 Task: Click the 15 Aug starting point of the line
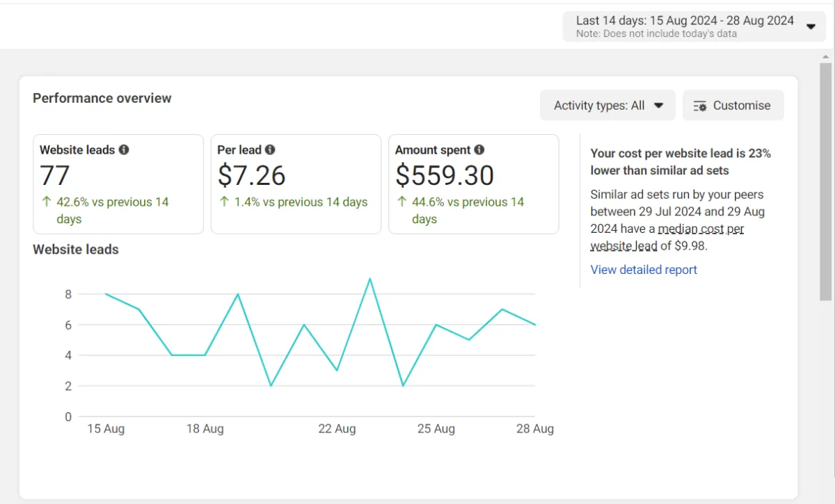pos(106,294)
